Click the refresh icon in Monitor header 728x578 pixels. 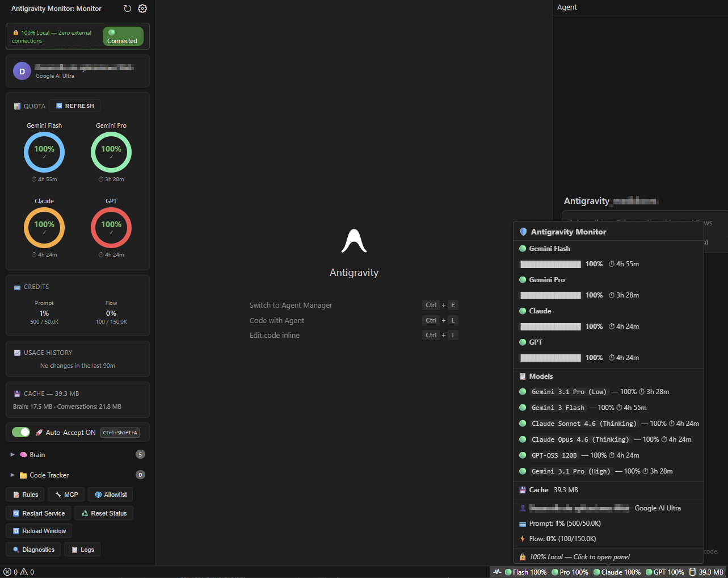click(127, 9)
